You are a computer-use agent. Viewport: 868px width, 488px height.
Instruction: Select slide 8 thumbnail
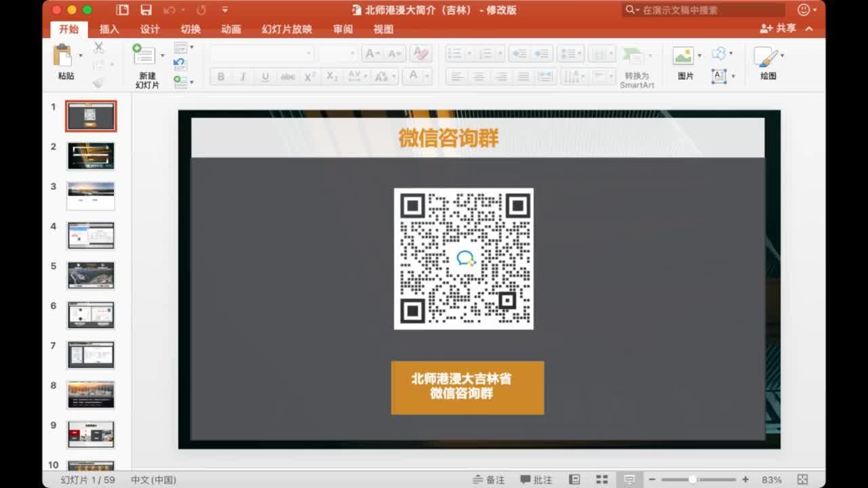(x=91, y=394)
